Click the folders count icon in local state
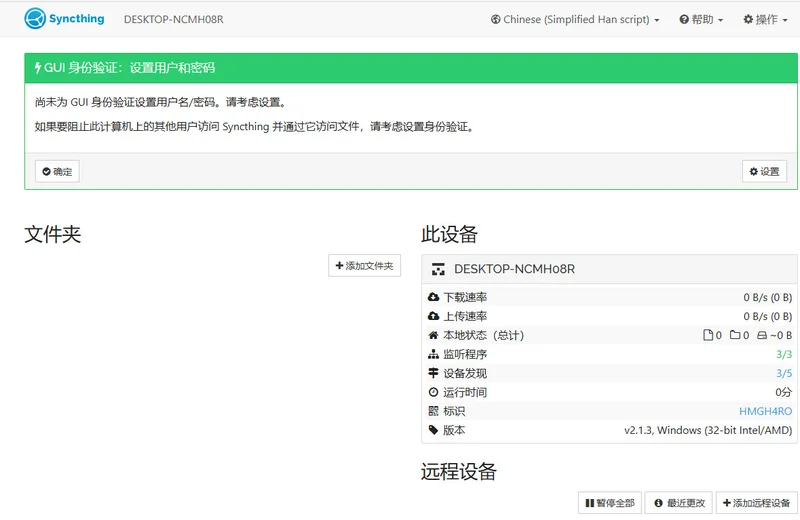 735,335
